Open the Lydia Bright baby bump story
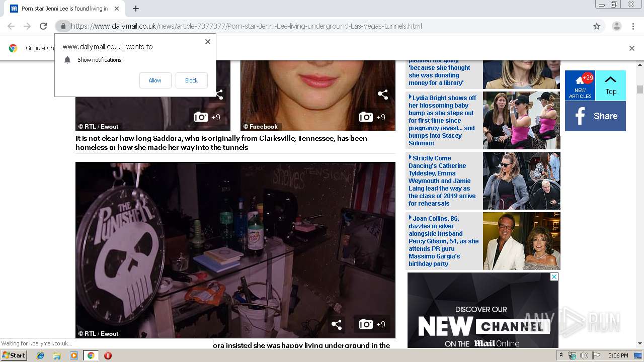 point(443,120)
